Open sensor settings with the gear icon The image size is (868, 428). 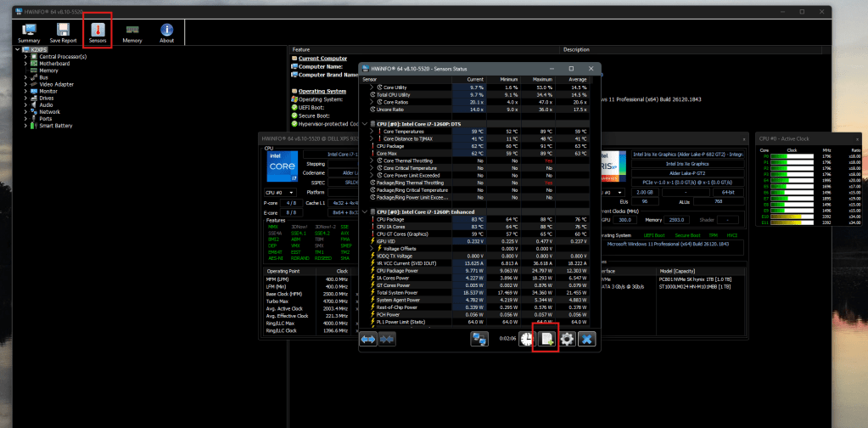point(567,338)
